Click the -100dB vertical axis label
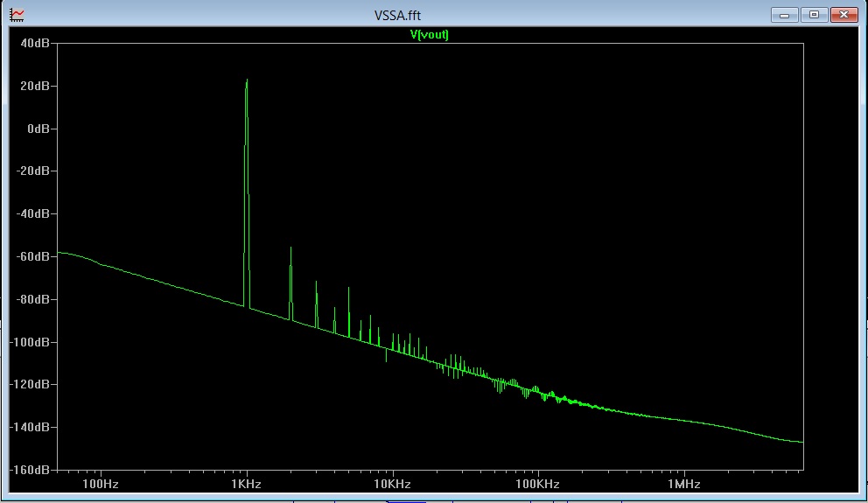 (30, 342)
